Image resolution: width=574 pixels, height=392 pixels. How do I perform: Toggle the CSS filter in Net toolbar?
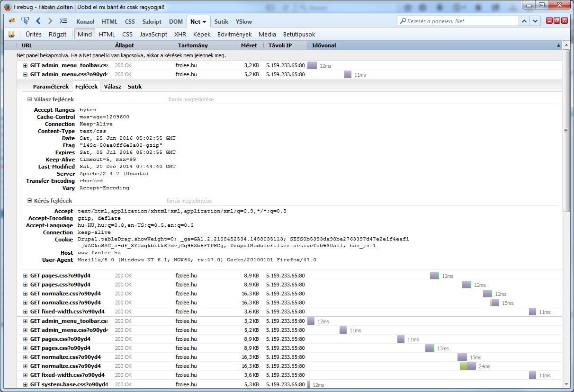[127, 34]
